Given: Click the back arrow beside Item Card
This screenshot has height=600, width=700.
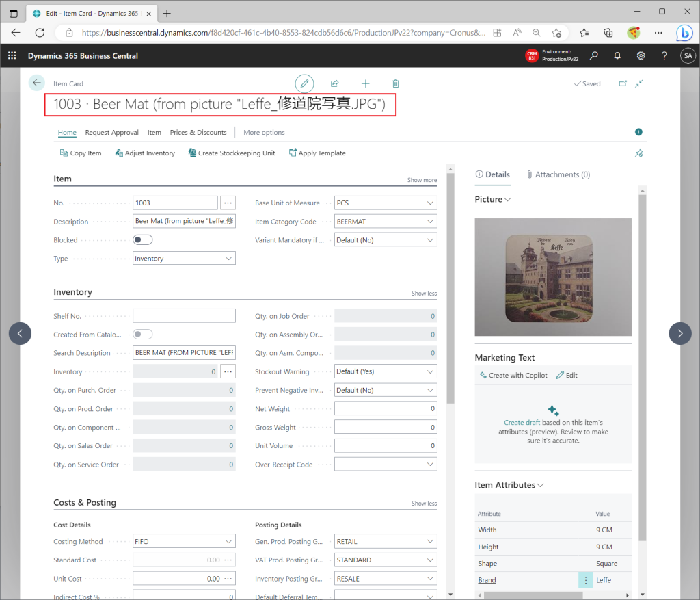Looking at the screenshot, I should [x=37, y=83].
